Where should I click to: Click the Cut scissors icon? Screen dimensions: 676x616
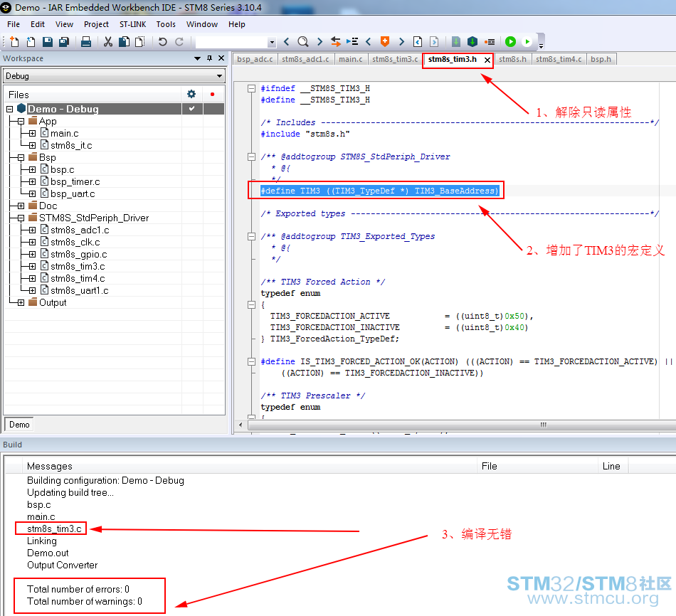[x=107, y=41]
